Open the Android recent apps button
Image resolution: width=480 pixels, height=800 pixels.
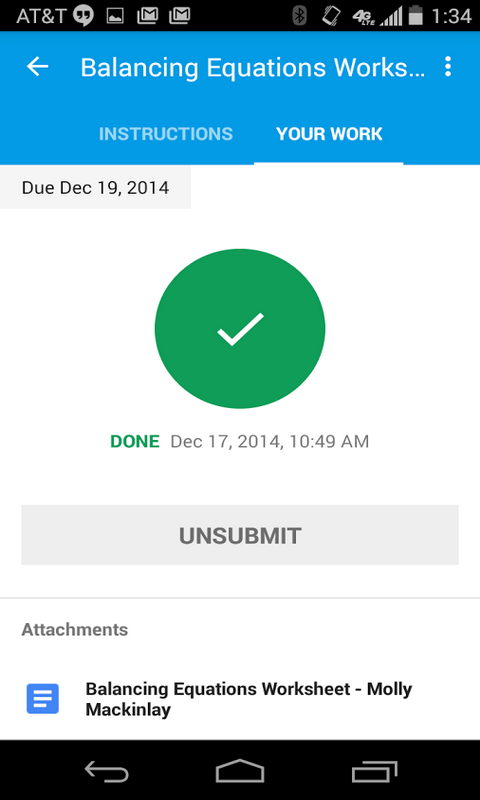pos(374,770)
